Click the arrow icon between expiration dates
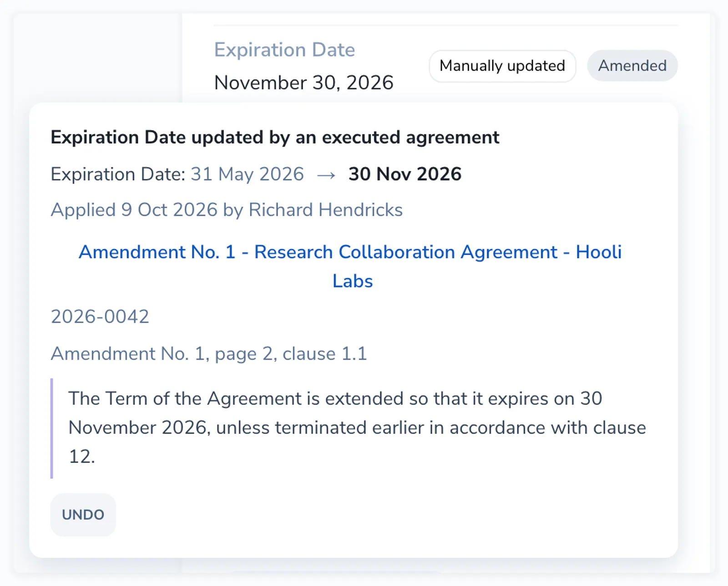 coord(326,175)
